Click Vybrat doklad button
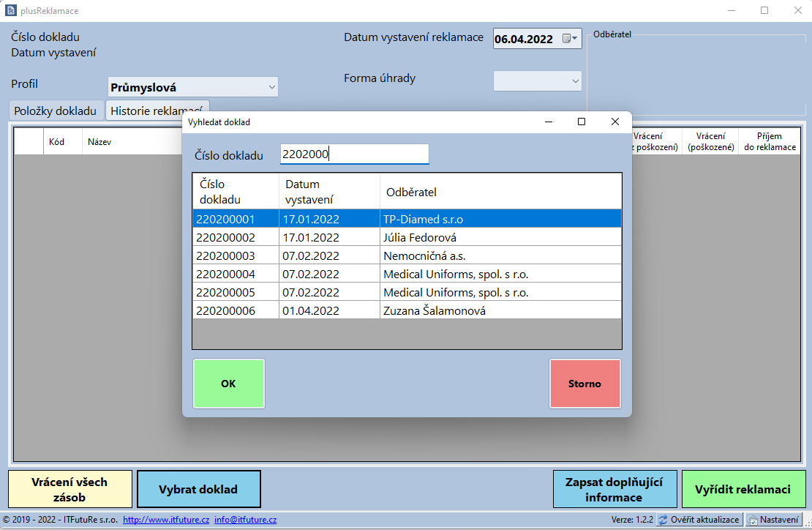This screenshot has height=530, width=812. [198, 489]
